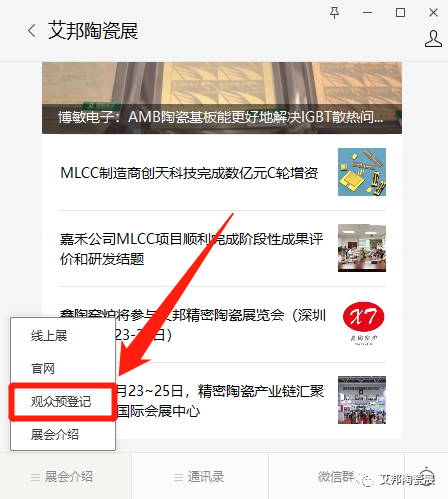
Task: Open the exhibition hall photo thumbnail
Action: pos(362,400)
